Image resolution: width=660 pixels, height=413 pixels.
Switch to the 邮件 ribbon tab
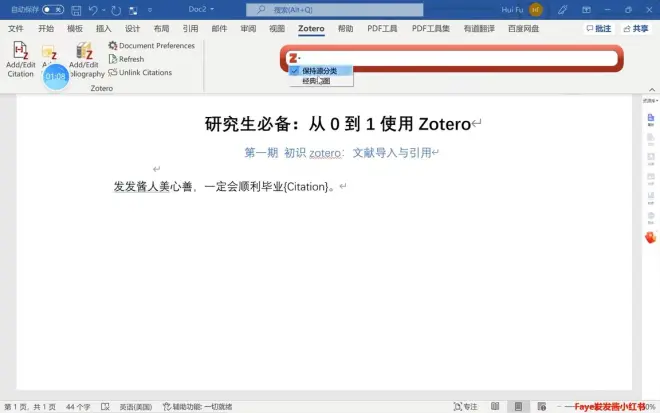(x=219, y=29)
